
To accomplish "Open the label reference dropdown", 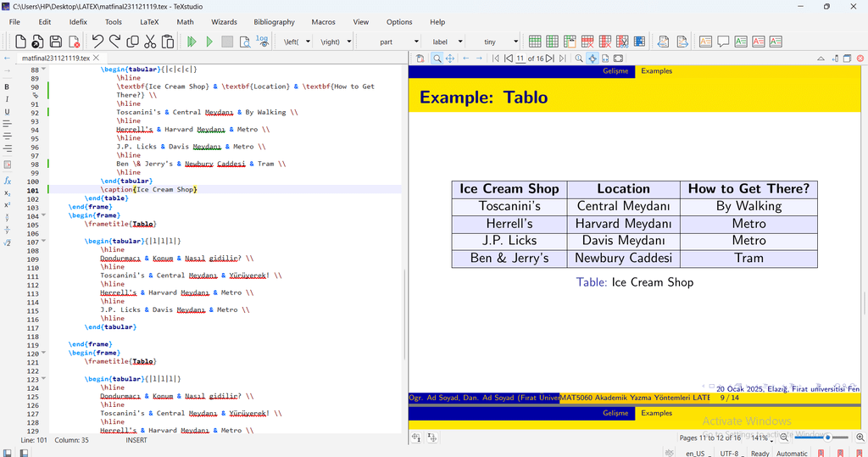I will [x=460, y=42].
